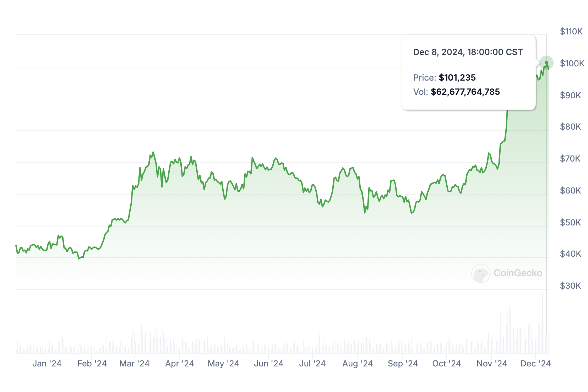Screen dimensions: 588x392
Task: Click the $50K y-axis label
Action: click(x=571, y=223)
